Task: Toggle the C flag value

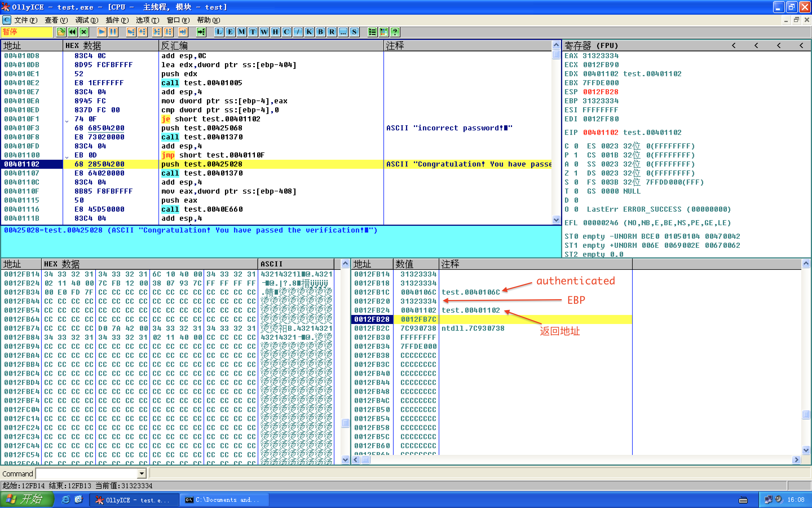Action: (576, 146)
